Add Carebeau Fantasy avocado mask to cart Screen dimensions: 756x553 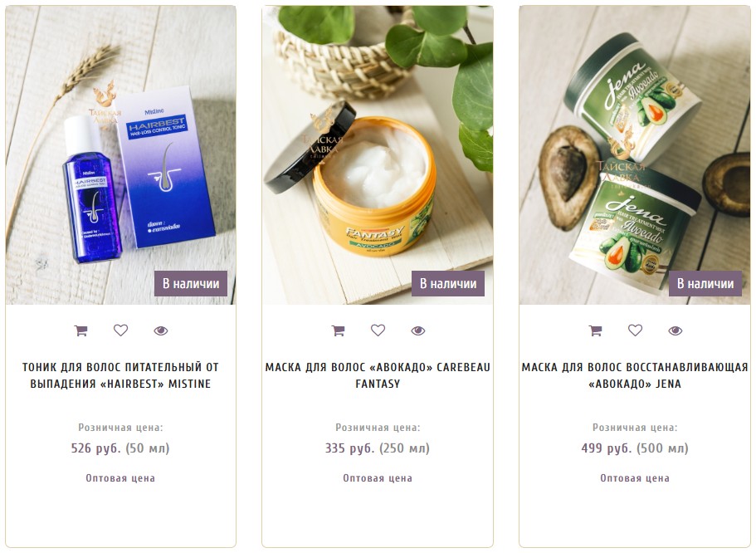[x=338, y=330]
